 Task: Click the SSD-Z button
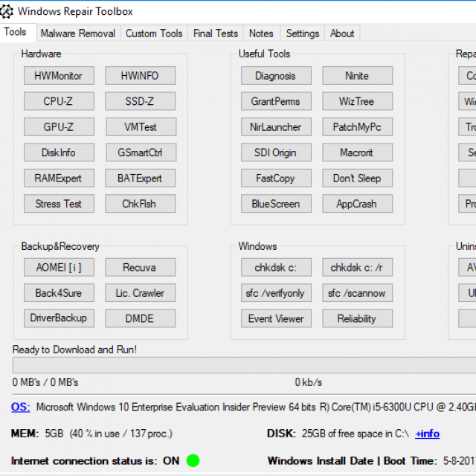(x=141, y=101)
